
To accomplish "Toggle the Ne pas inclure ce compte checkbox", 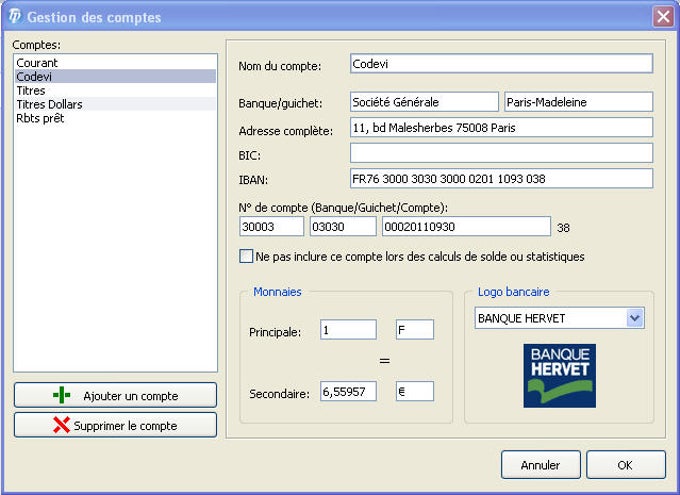I will (x=246, y=256).
